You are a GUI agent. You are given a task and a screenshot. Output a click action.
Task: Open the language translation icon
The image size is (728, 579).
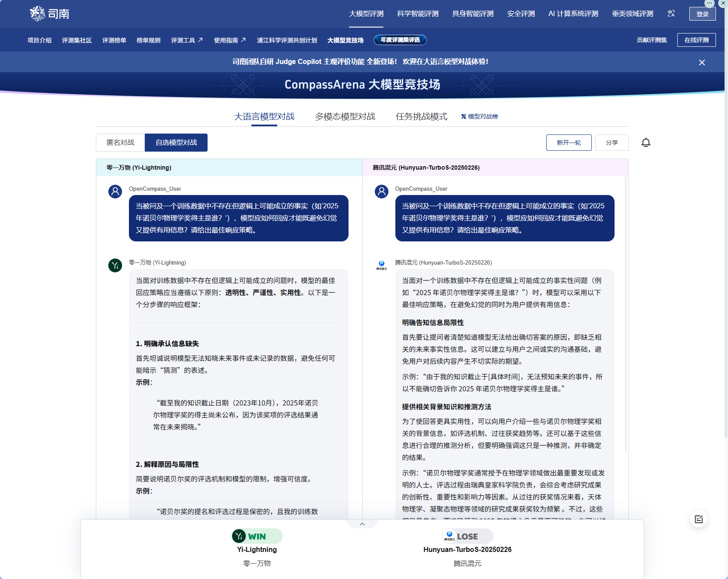point(671,14)
